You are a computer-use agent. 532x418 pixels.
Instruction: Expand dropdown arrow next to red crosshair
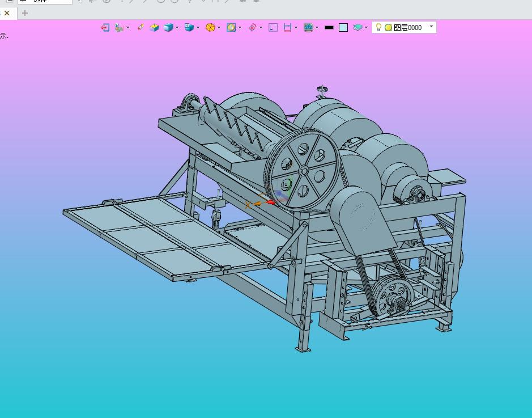(261, 27)
